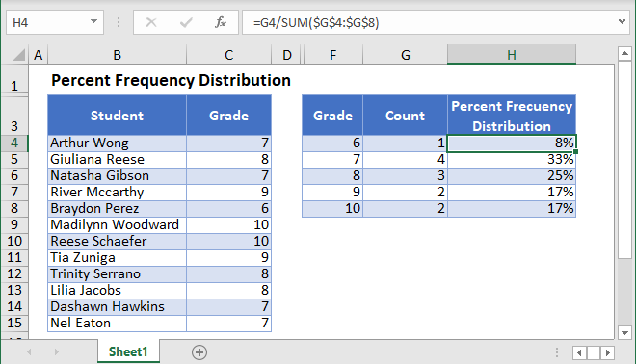This screenshot has height=364, width=636.
Task: Select Madilynn Woodward's grade cell 10
Action: 228,224
